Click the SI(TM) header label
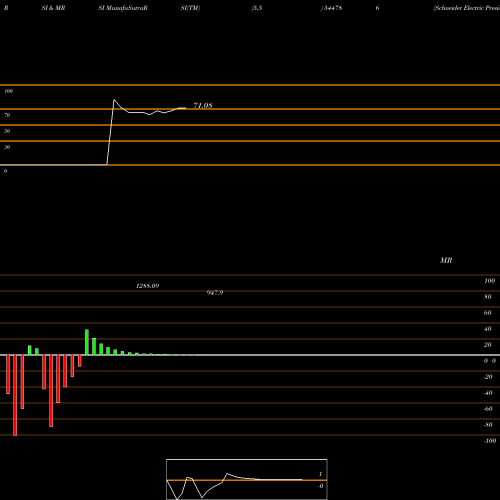 click(190, 8)
